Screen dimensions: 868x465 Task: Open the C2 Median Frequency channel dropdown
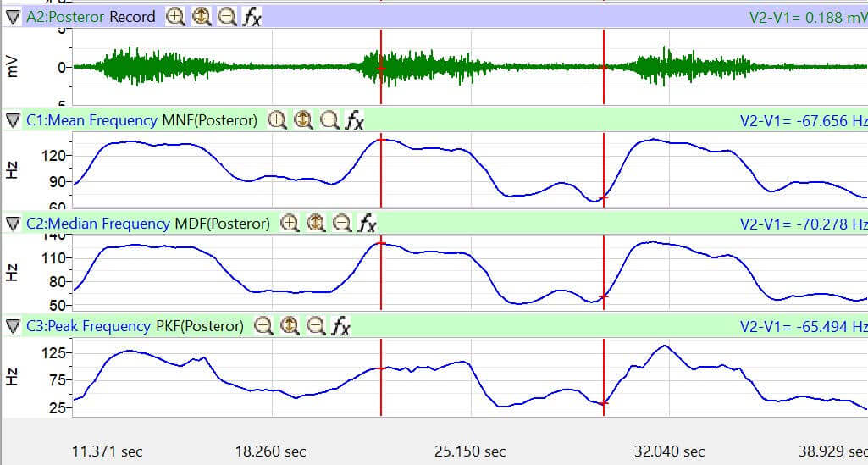click(x=12, y=224)
